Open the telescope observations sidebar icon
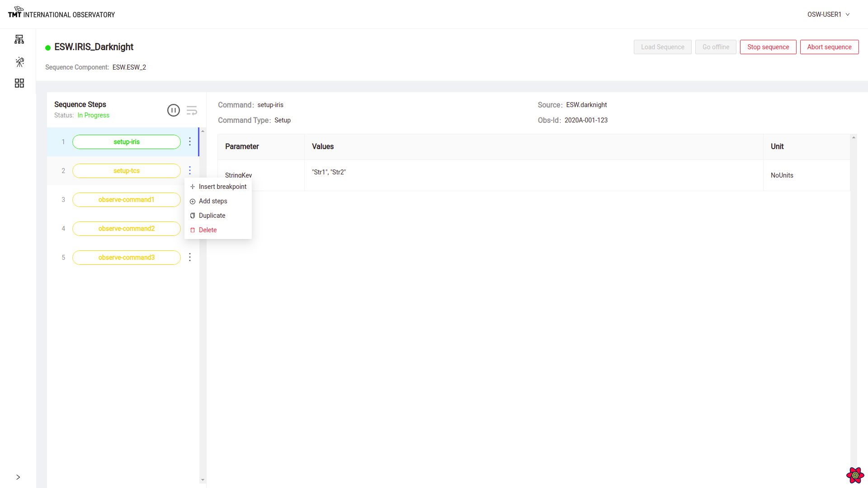 19,62
